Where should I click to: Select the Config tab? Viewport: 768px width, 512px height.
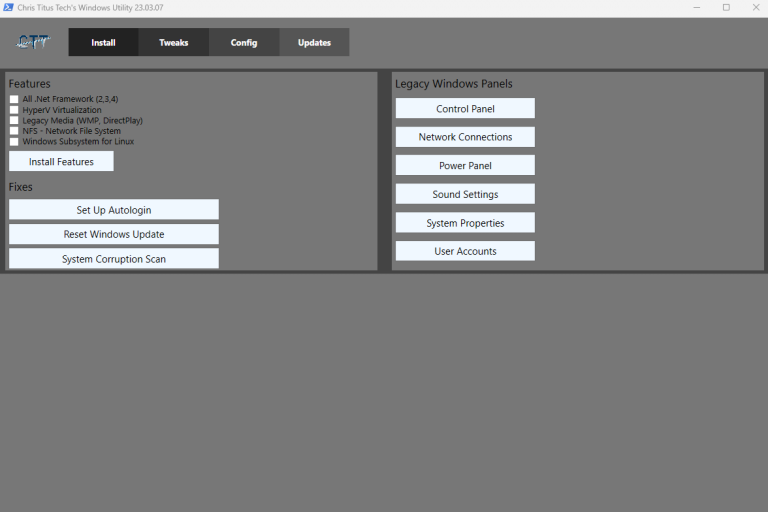click(x=244, y=43)
